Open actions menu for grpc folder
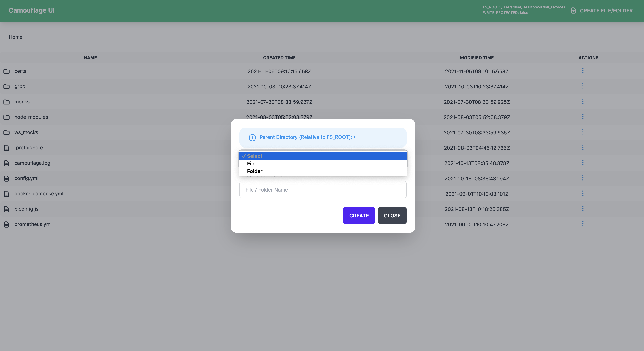 point(583,86)
